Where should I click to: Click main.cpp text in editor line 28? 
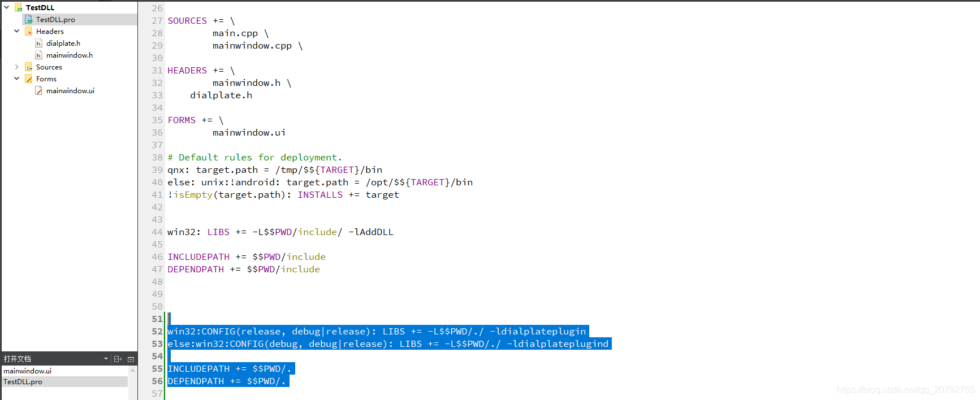coord(235,33)
